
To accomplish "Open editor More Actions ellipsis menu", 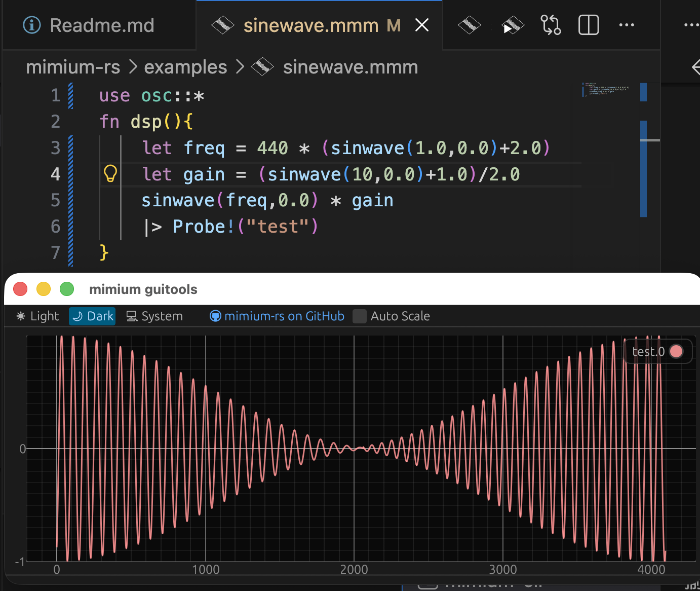I will 627,25.
